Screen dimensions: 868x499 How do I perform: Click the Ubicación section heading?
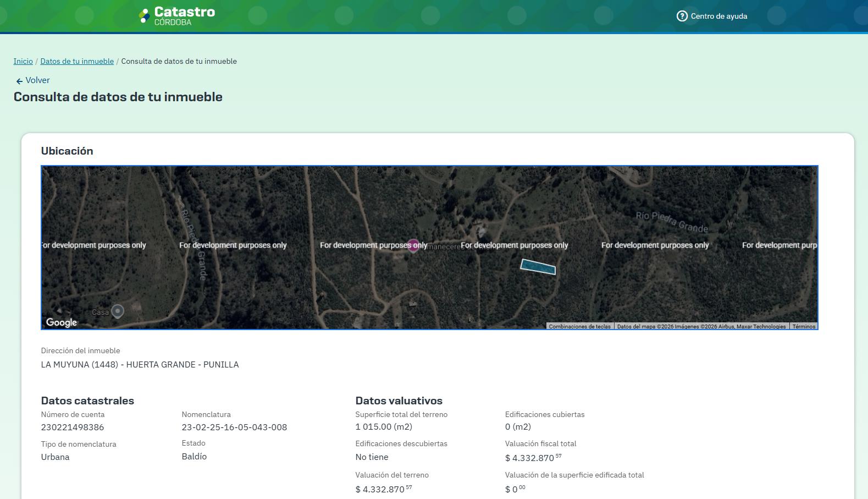pos(67,151)
